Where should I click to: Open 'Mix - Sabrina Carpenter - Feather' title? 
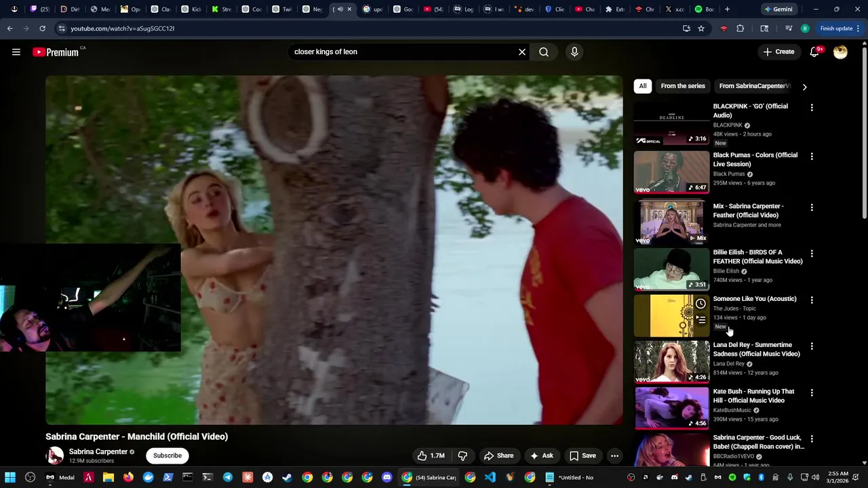[x=748, y=210]
